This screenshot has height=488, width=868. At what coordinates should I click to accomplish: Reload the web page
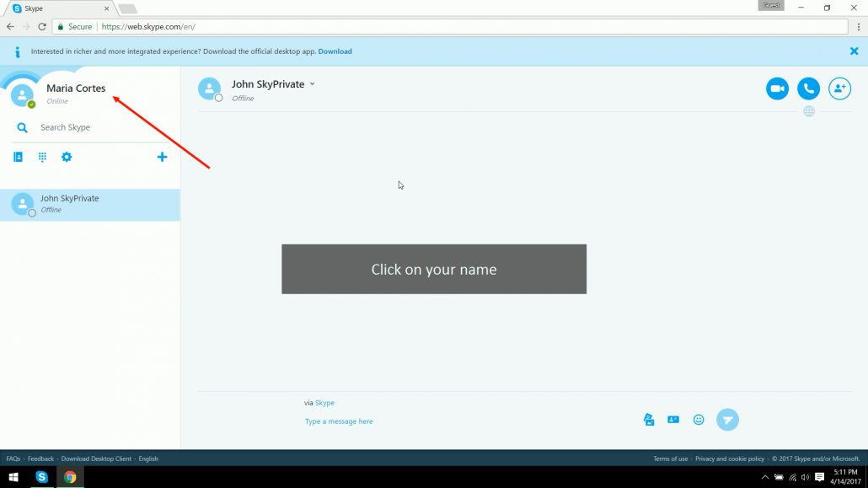click(42, 27)
